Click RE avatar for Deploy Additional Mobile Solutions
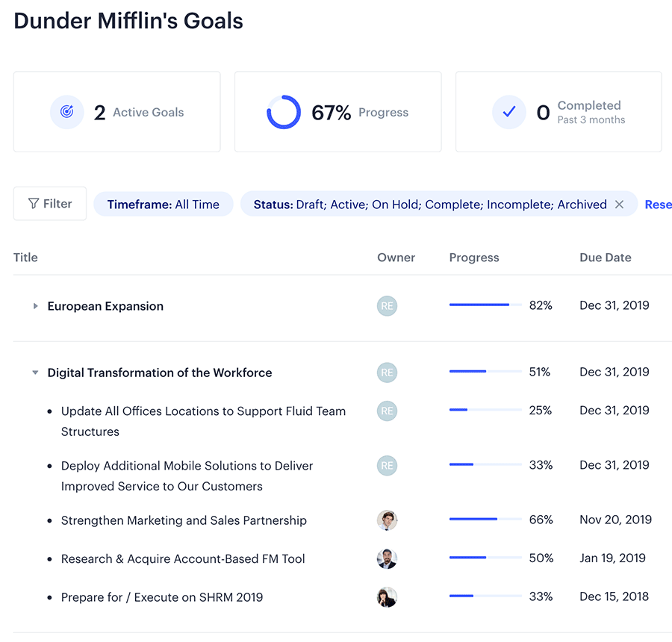 click(387, 465)
